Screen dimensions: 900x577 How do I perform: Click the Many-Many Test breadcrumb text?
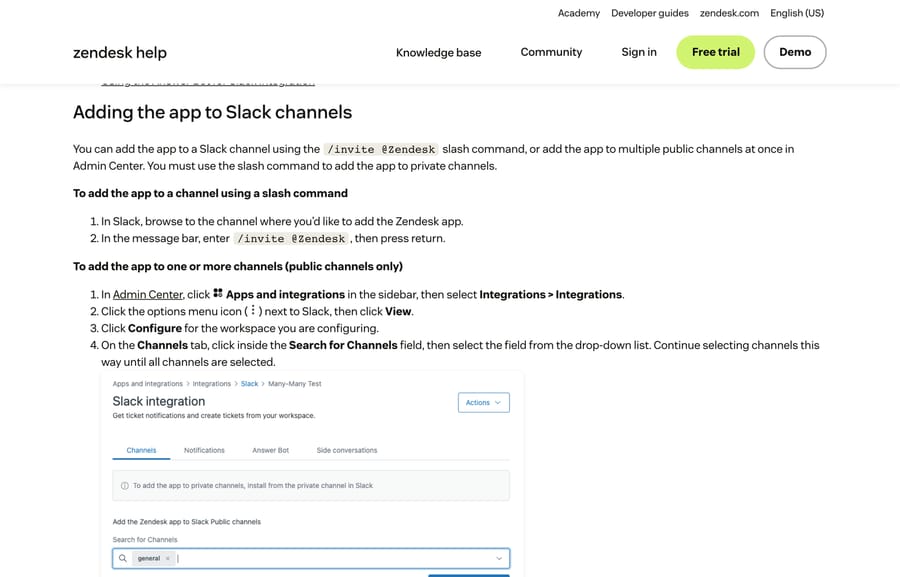tap(294, 384)
